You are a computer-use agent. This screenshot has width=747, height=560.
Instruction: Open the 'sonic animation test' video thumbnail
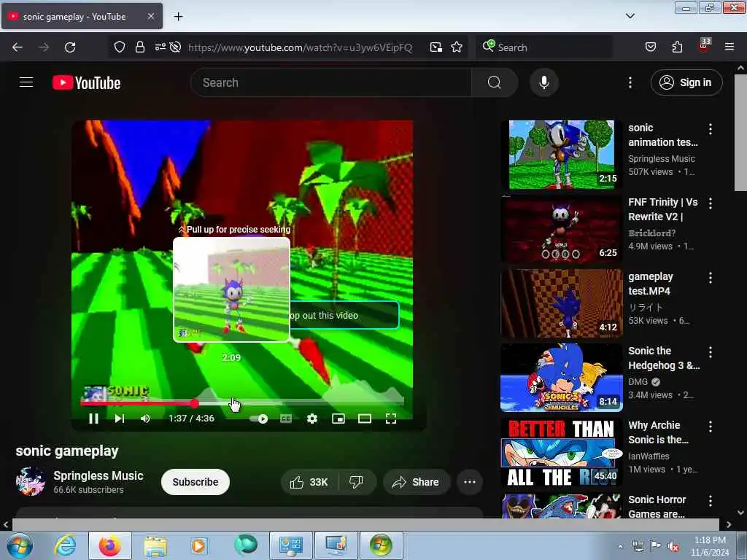coord(561,155)
